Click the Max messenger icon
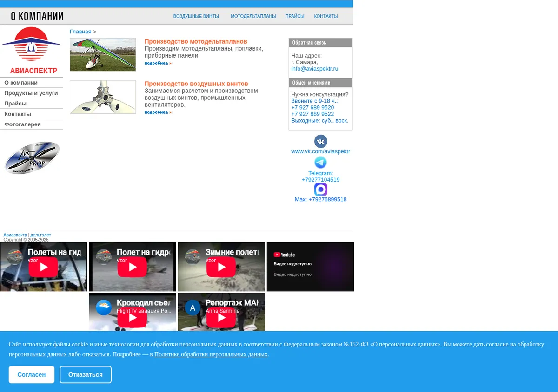 [321, 189]
